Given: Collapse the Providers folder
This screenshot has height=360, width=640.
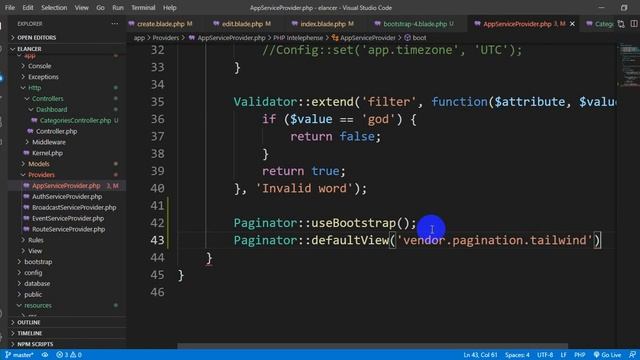Looking at the screenshot, I should 41,175.
